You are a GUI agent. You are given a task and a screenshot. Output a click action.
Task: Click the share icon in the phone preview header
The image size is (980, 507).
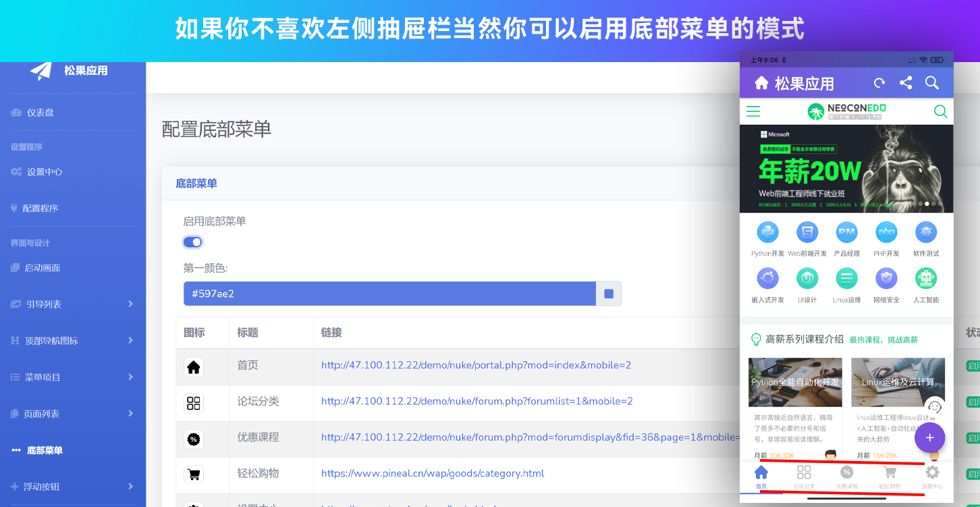tap(906, 82)
